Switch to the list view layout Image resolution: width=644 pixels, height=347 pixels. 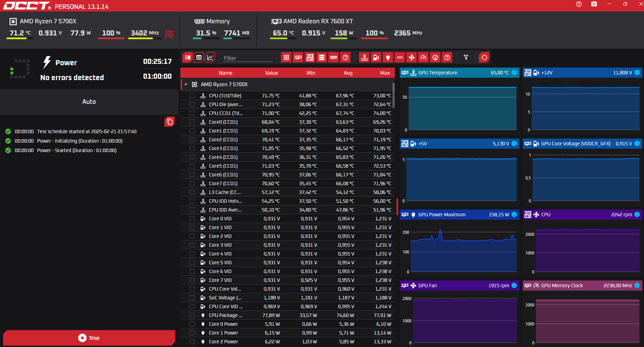coord(188,57)
